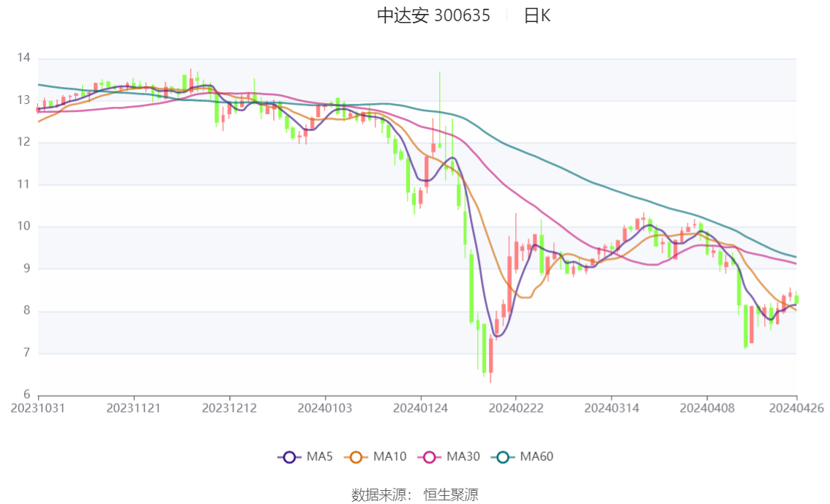Select the 20240103 date on x-axis
The width and height of the screenshot is (830, 504).
pos(324,407)
